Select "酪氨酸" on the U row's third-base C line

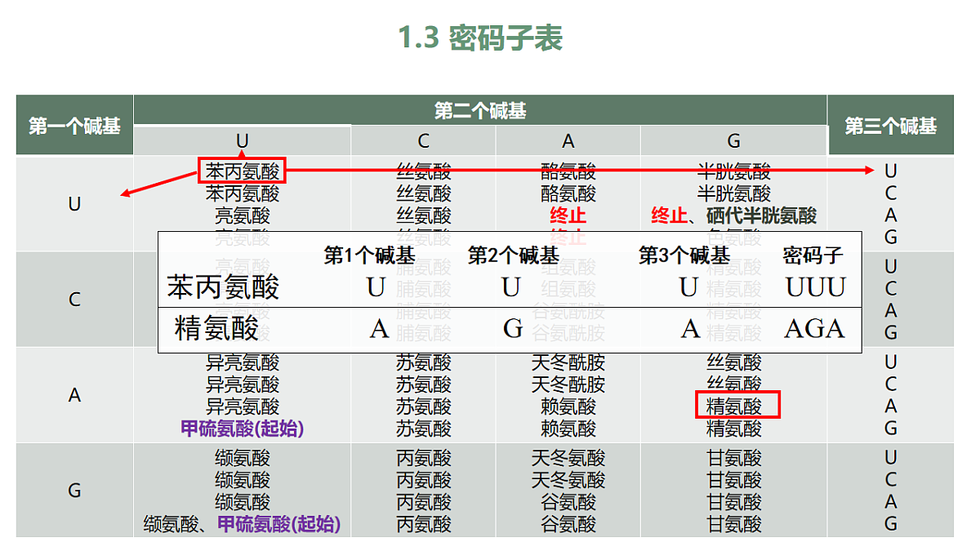coord(568,193)
